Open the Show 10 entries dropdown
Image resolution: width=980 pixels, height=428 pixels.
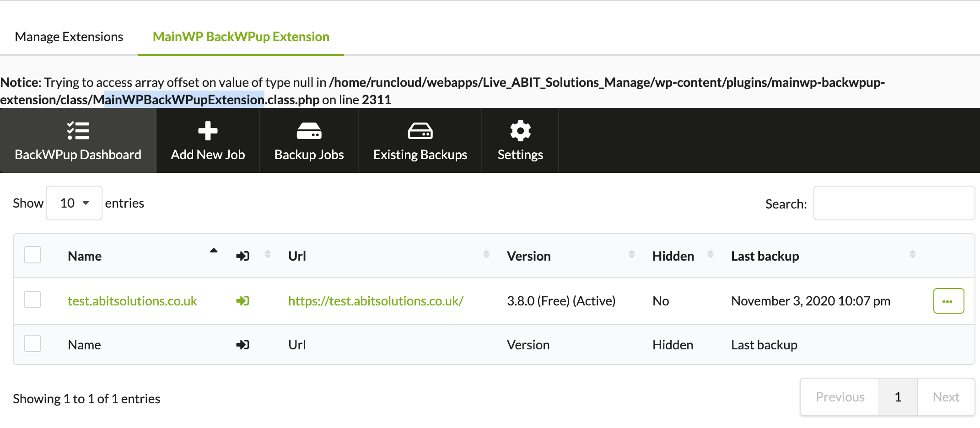[x=74, y=203]
